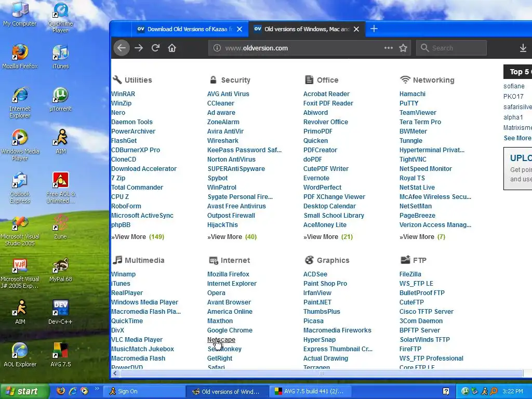Open AVG Anti Virus link
The width and height of the screenshot is (532, 399).
(228, 94)
